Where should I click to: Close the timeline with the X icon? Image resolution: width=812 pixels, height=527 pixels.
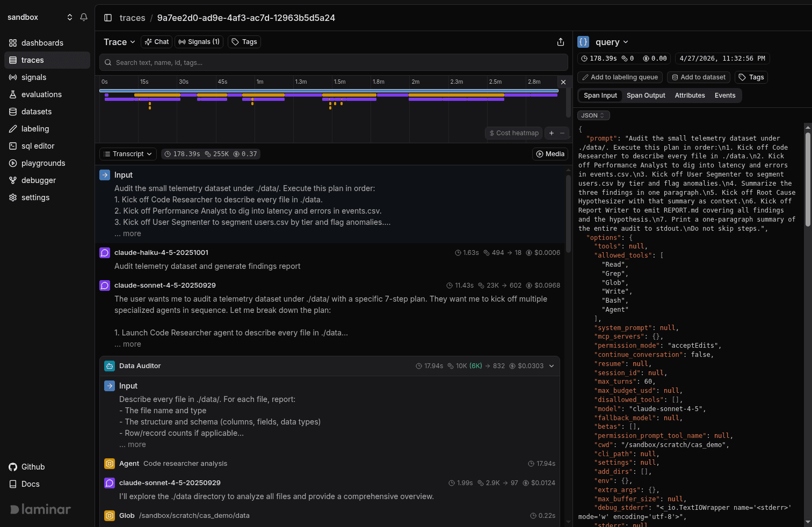pos(563,82)
